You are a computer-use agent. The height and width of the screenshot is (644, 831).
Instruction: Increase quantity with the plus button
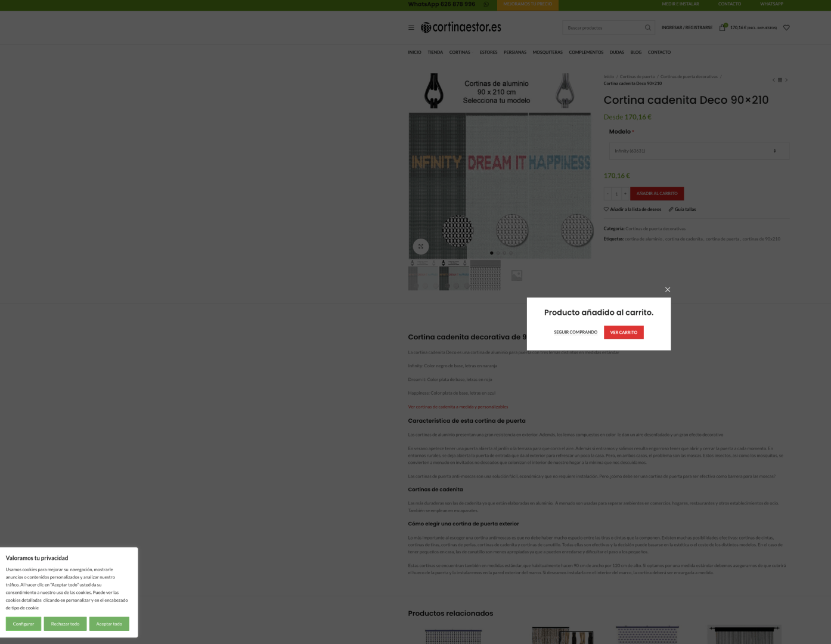pyautogui.click(x=625, y=194)
